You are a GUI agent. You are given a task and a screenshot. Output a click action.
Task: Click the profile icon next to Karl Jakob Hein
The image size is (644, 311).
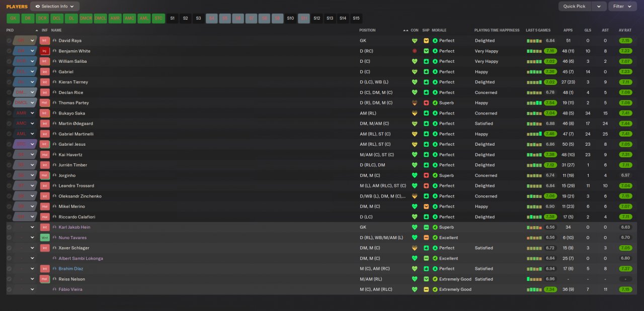click(x=54, y=227)
